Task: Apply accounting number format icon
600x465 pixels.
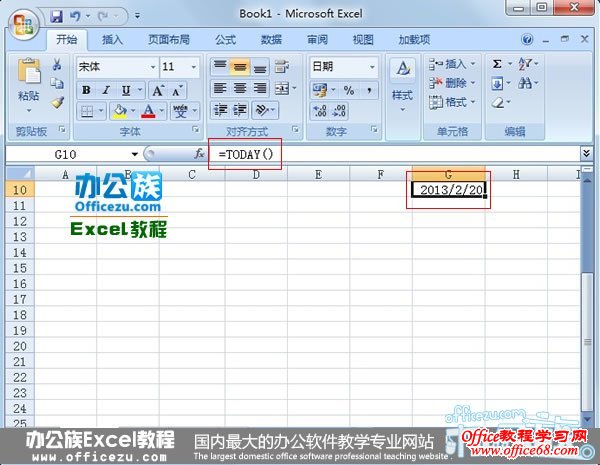Action: [320, 90]
